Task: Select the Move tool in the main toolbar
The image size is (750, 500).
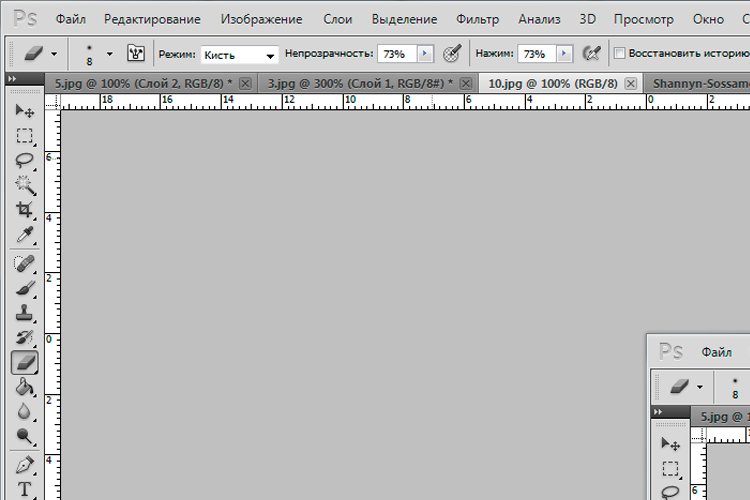Action: click(24, 111)
